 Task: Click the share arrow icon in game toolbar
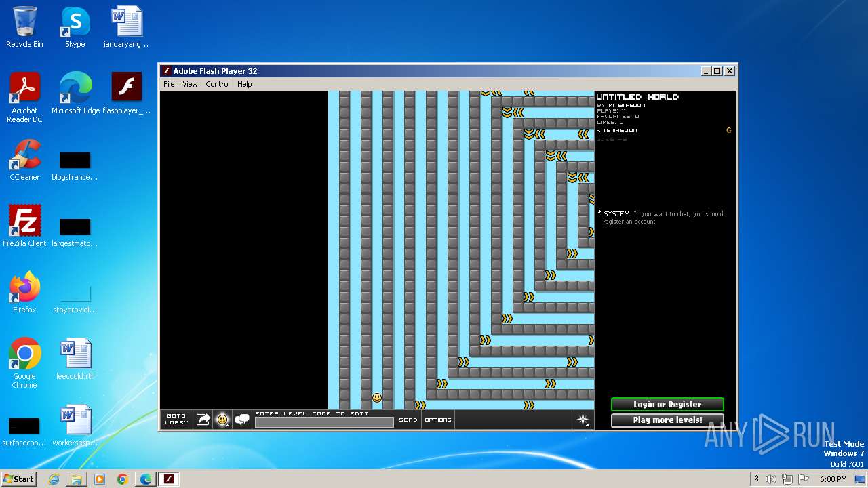[203, 420]
